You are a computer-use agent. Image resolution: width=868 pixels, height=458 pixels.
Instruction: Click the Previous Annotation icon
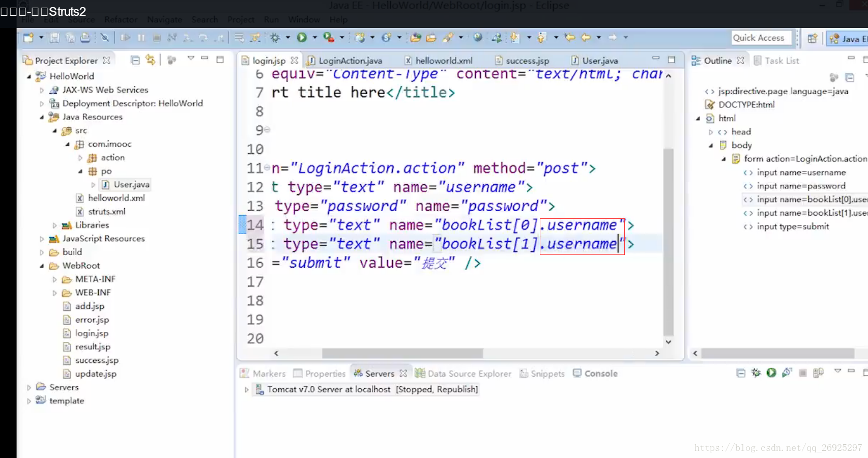coord(541,37)
